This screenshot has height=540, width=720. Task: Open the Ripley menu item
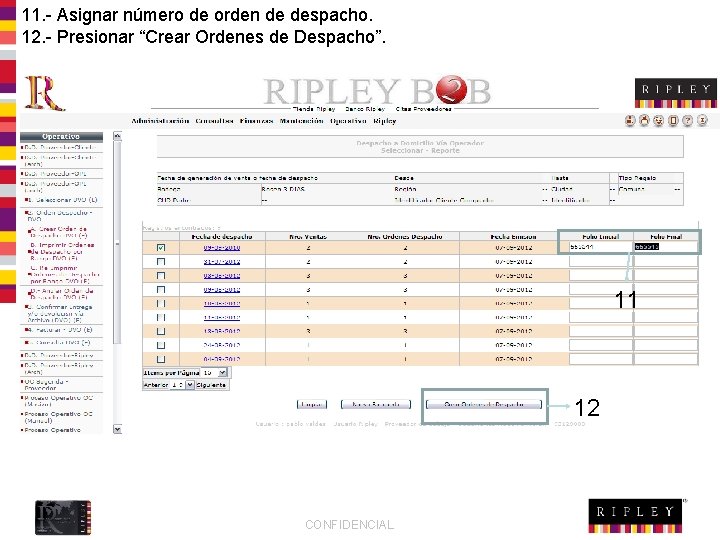(x=384, y=121)
